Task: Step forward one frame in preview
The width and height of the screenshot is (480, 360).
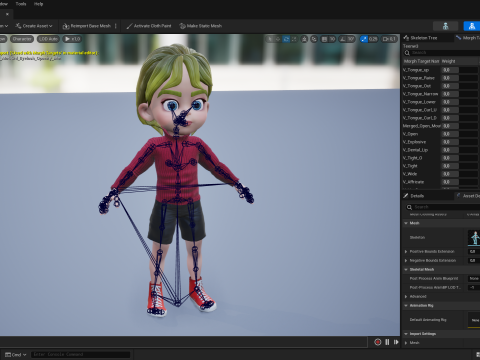Action: [396, 342]
